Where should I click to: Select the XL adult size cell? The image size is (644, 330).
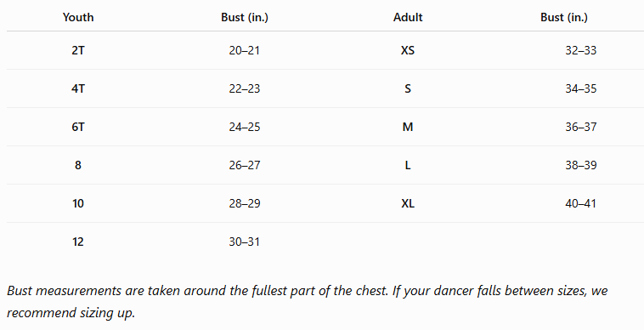point(408,203)
